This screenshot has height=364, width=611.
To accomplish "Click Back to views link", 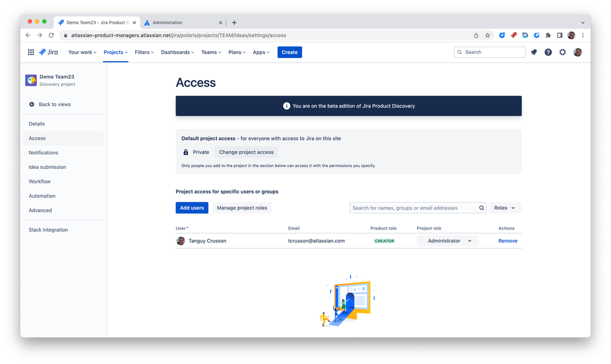I will tap(54, 105).
